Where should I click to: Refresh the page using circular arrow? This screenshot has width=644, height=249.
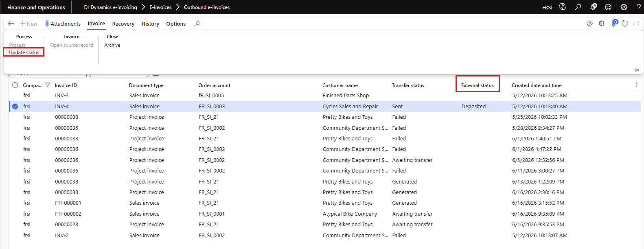(625, 24)
